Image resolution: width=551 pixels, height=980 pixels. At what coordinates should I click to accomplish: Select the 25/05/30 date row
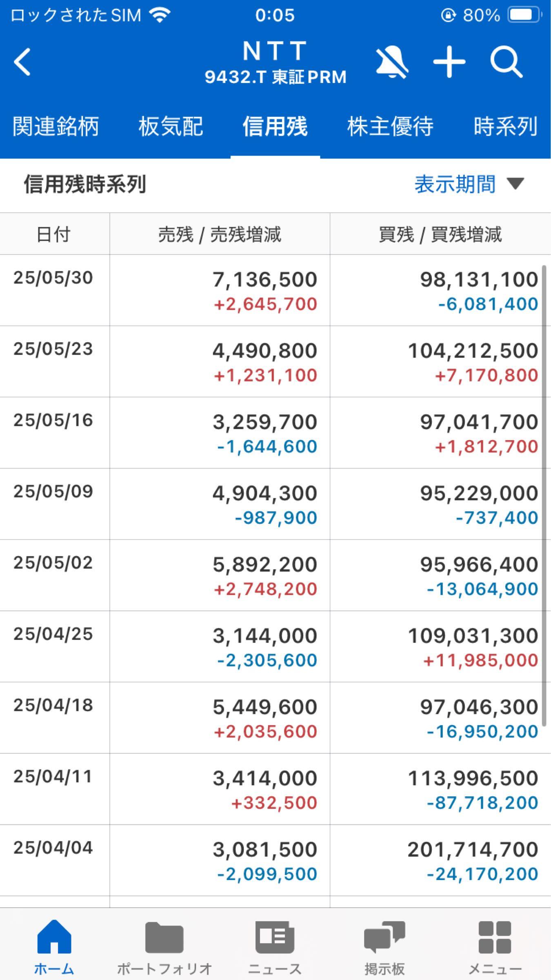click(x=53, y=278)
